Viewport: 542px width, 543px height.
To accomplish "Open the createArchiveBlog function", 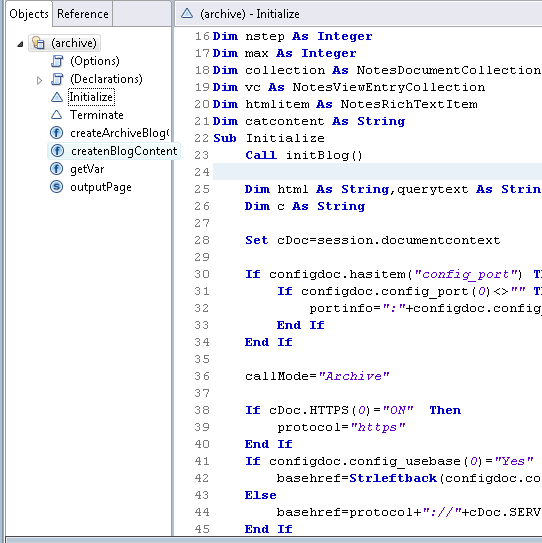I will tap(119, 133).
